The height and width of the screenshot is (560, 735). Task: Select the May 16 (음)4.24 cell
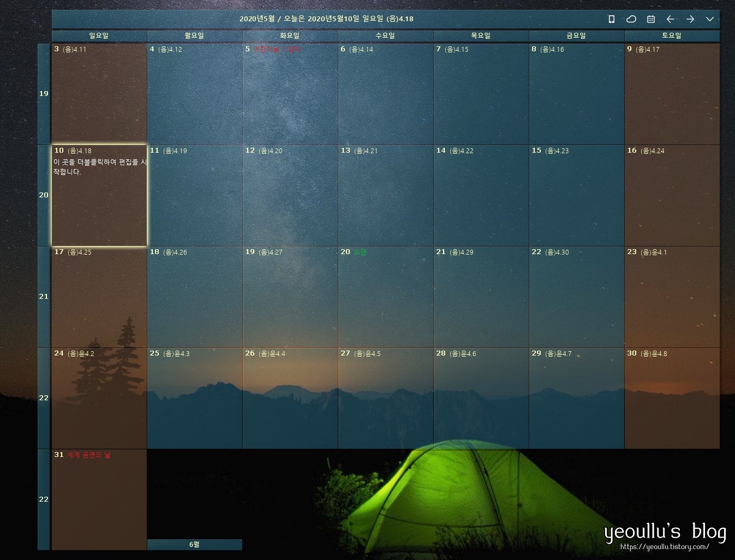coord(672,195)
